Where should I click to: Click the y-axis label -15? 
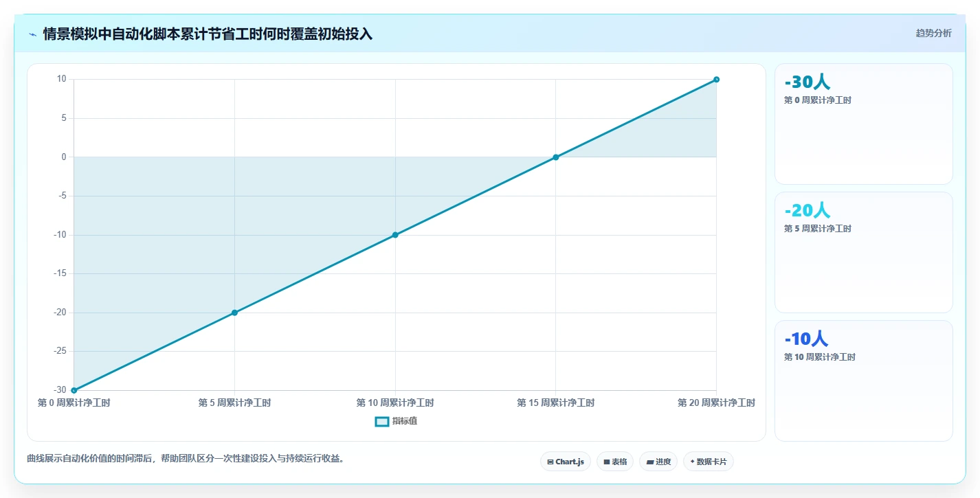click(60, 273)
